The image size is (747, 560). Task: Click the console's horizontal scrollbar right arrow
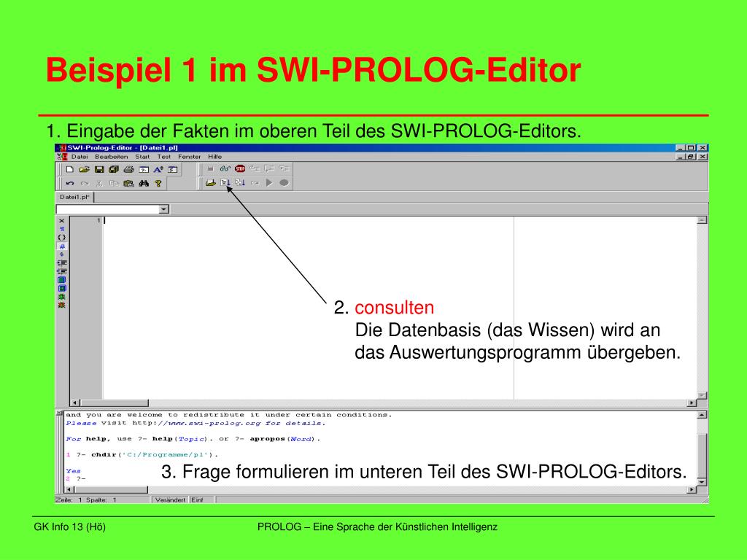tap(692, 489)
